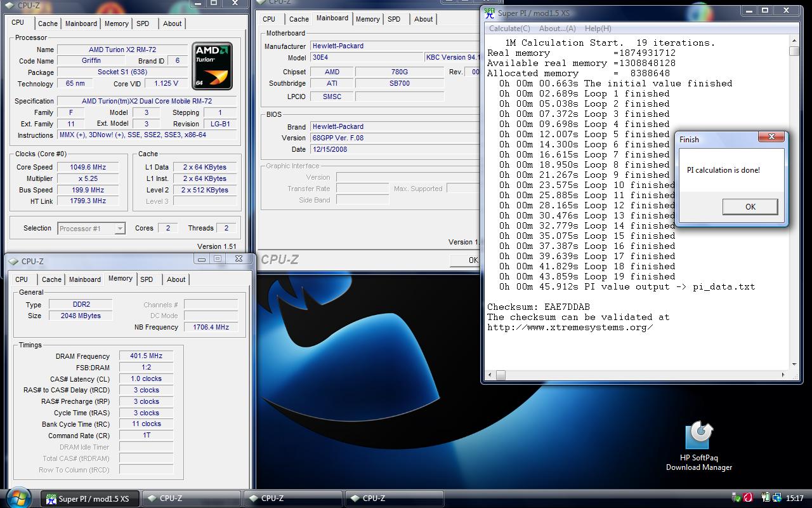Viewport: 812px width, 508px height.
Task: Click the HT Link value 1799.3 MHz
Action: (88, 201)
